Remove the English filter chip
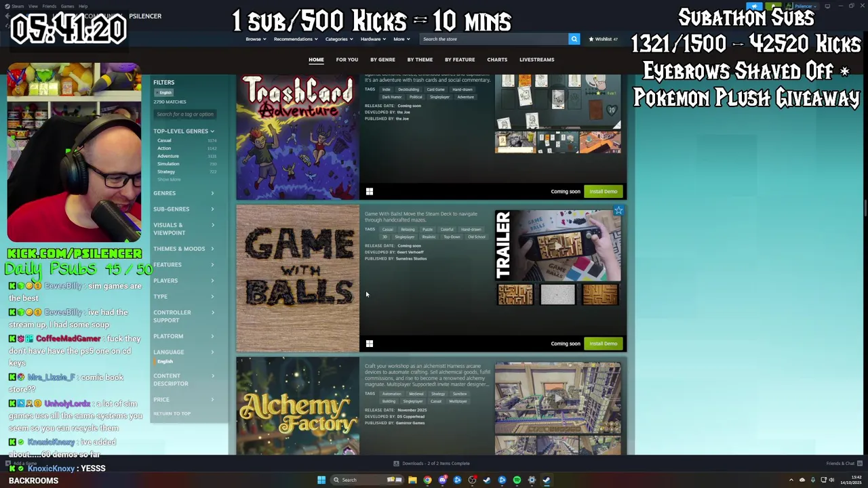868x488 pixels. click(x=164, y=93)
